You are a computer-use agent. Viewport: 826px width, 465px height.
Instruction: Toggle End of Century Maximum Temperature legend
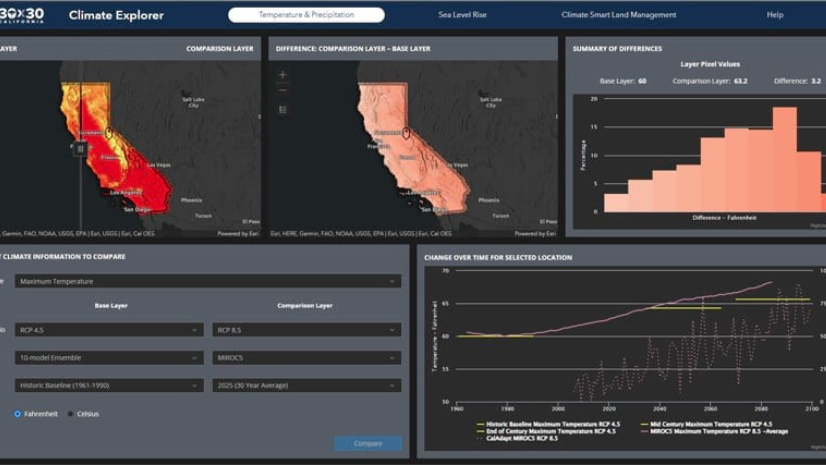tap(546, 431)
